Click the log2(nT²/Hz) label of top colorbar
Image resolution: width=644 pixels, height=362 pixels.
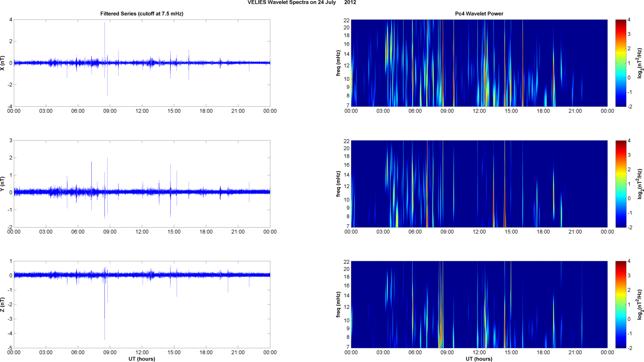(x=639, y=63)
